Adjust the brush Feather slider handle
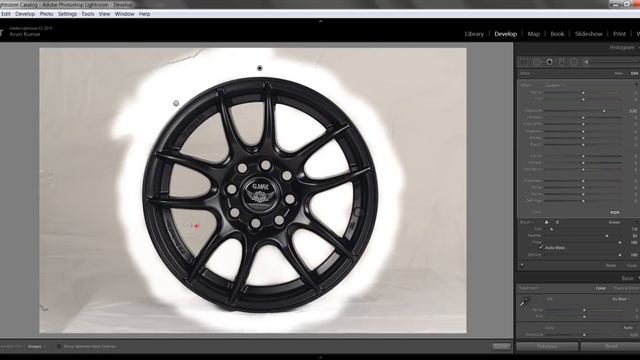The width and height of the screenshot is (640, 360). coord(607,236)
